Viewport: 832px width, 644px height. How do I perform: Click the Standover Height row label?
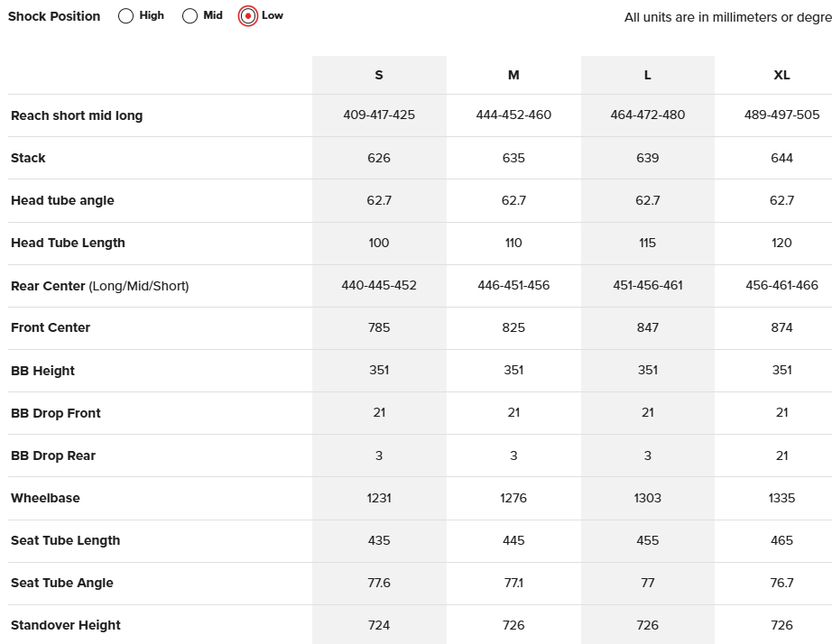point(66,625)
